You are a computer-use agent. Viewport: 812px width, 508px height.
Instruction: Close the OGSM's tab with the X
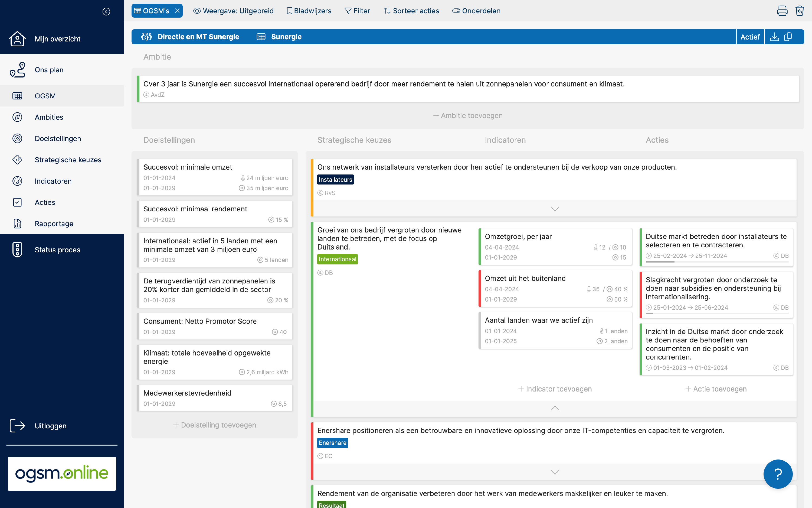pyautogui.click(x=178, y=11)
